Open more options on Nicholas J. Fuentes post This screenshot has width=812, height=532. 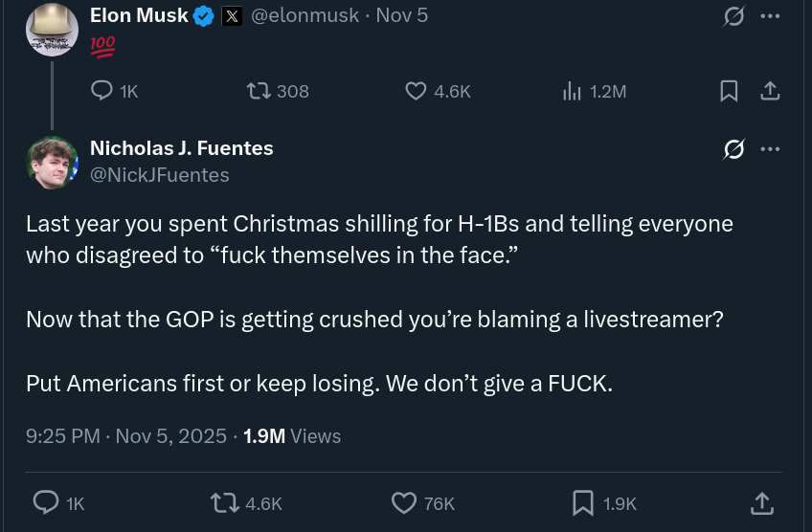pyautogui.click(x=770, y=149)
